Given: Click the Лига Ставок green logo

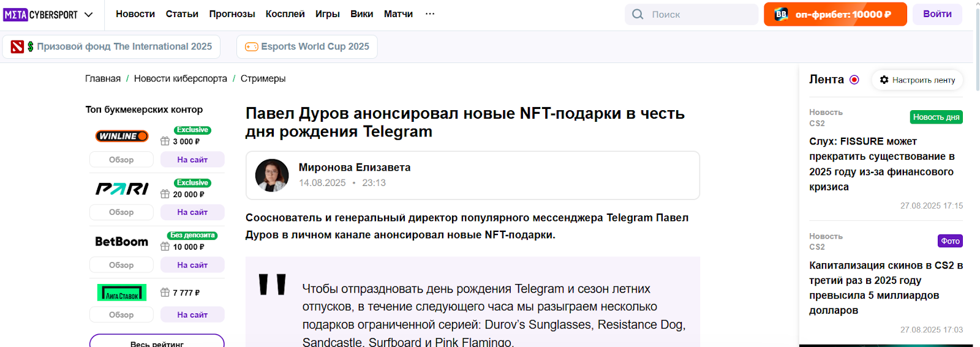Looking at the screenshot, I should coord(121,293).
